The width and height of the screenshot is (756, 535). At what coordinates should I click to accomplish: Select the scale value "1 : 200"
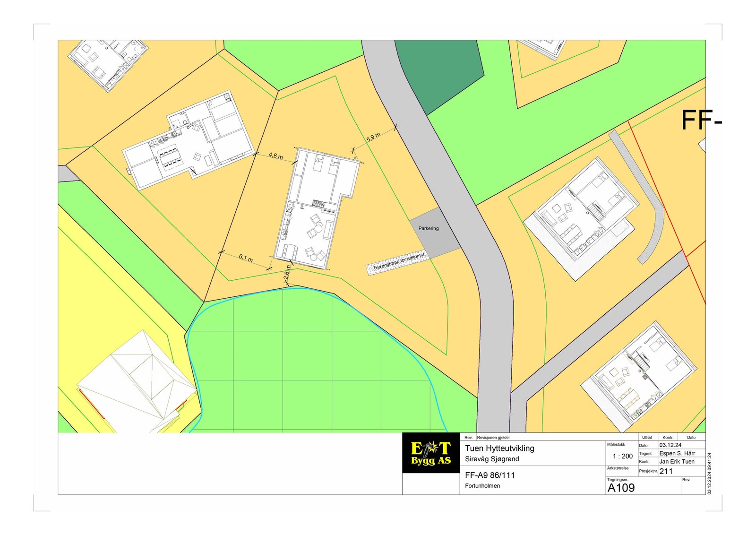coord(623,456)
